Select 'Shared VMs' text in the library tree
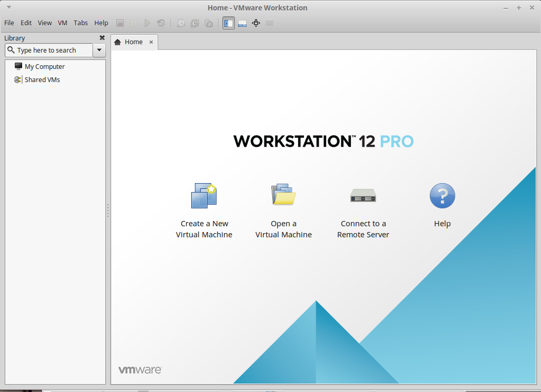This screenshot has width=541, height=392. click(x=42, y=79)
